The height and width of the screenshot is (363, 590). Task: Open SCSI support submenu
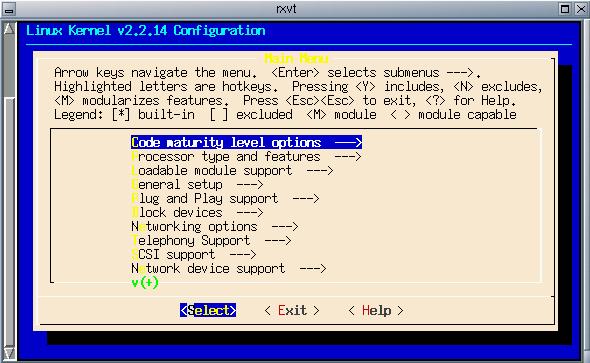[x=194, y=255]
